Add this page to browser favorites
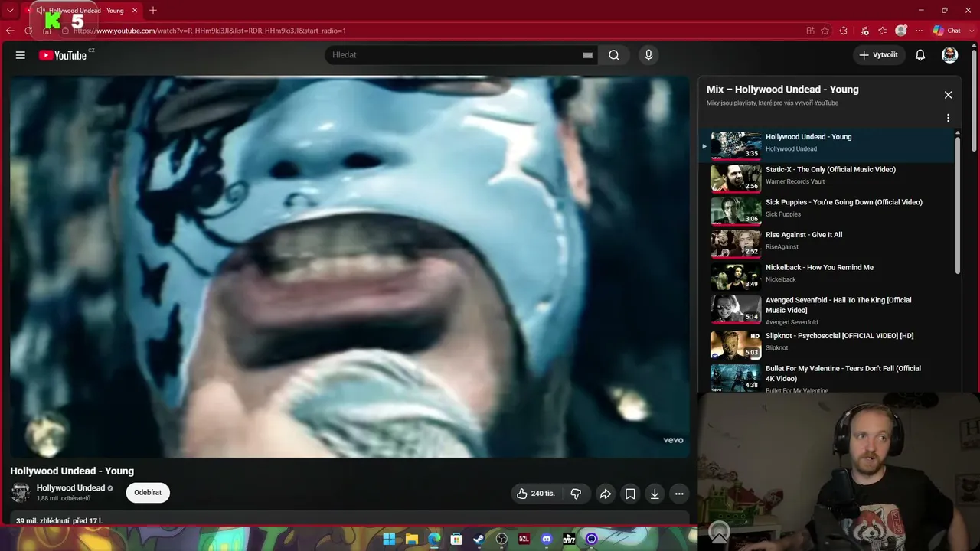 coord(825,31)
